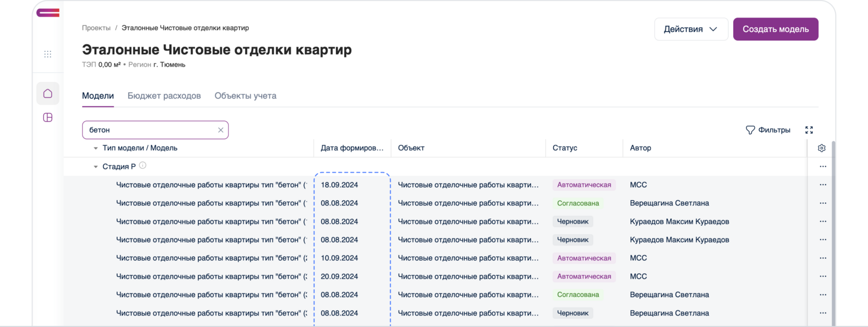Screen dimensions: 868x327
Task: Open model name in 10.09.2024 row
Action: click(211, 258)
